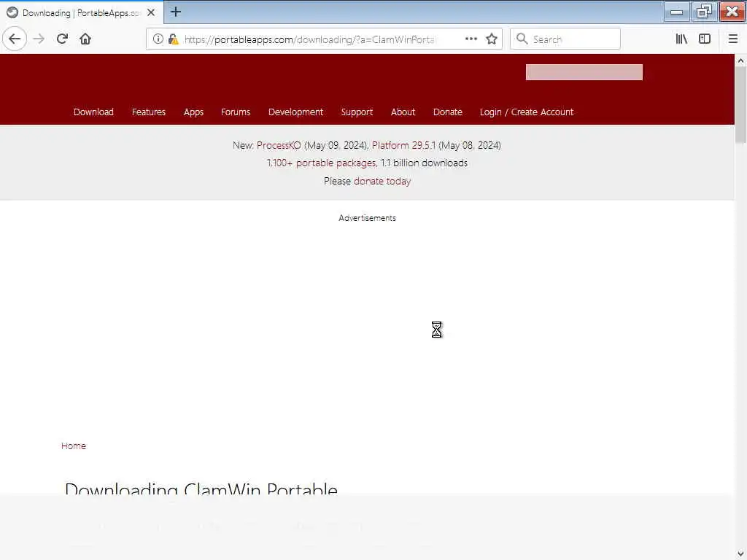This screenshot has width=747, height=560.
Task: Open page actions three-dot menu
Action: pos(471,39)
